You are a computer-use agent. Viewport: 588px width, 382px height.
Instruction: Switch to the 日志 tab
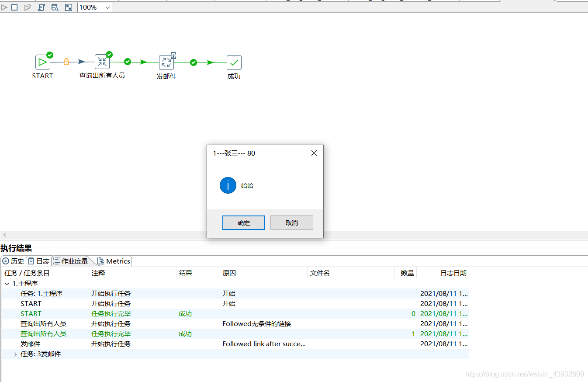[x=39, y=261]
